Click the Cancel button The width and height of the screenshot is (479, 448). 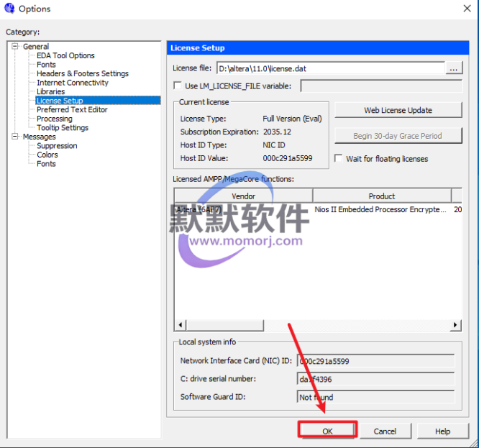click(x=385, y=431)
